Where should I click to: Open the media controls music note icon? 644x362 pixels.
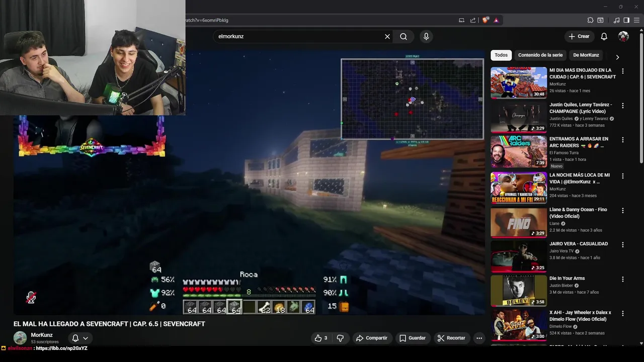click(x=616, y=20)
